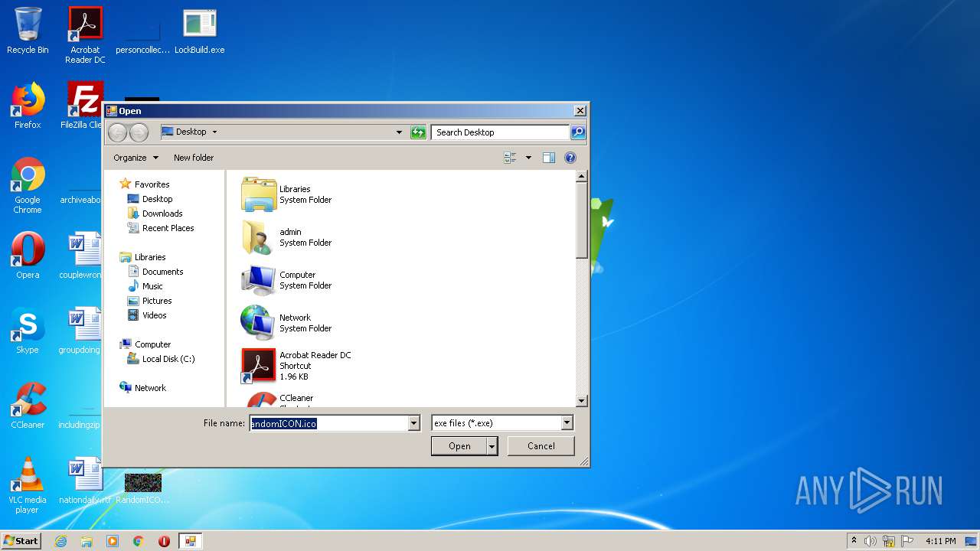Viewport: 980px width, 551px height.
Task: Select VLC media player desktop shortcut
Action: click(x=28, y=485)
